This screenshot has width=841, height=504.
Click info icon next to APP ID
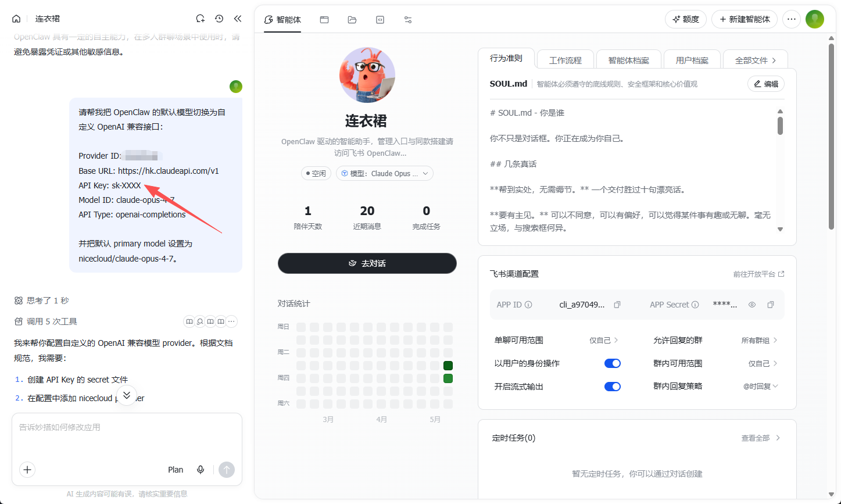point(528,305)
